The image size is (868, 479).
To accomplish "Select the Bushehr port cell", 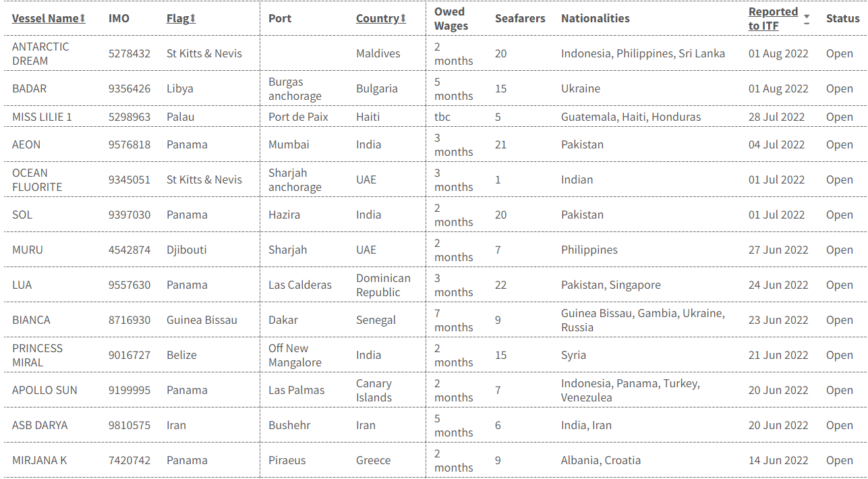I will 289,425.
